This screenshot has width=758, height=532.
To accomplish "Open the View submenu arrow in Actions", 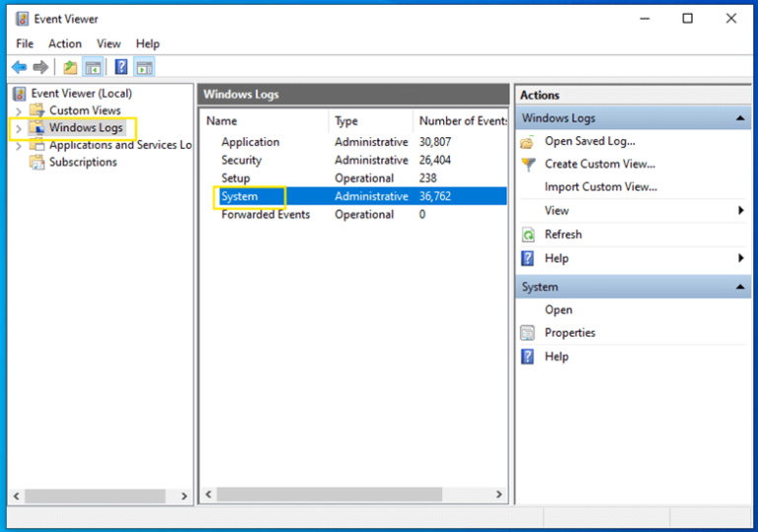I will (x=740, y=210).
